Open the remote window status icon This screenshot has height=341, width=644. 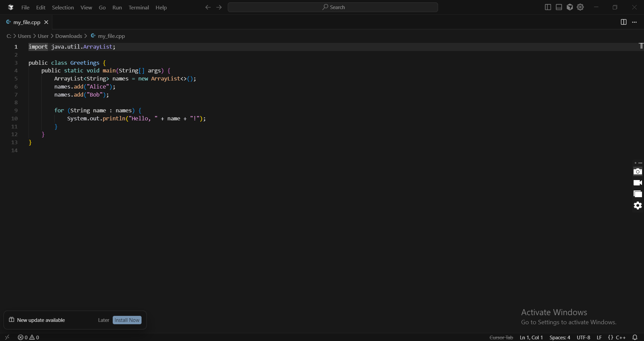pyautogui.click(x=7, y=337)
